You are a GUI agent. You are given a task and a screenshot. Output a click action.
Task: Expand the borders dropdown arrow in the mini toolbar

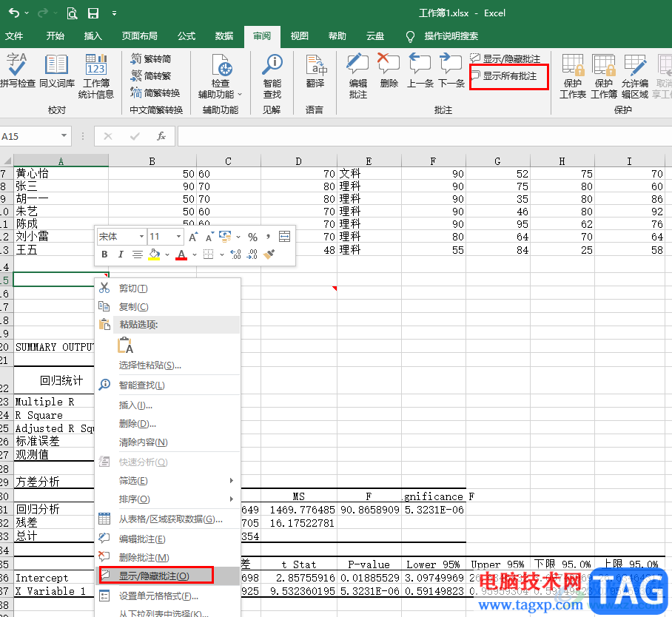[221, 254]
